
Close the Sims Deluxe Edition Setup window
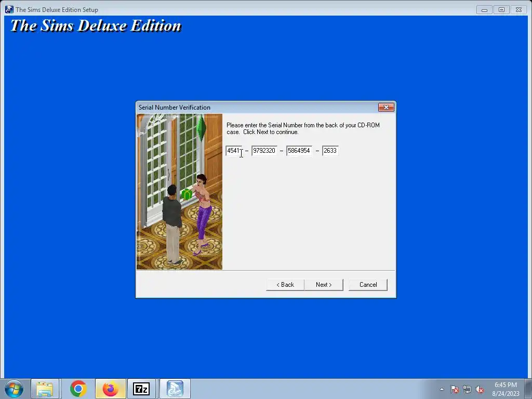519,10
